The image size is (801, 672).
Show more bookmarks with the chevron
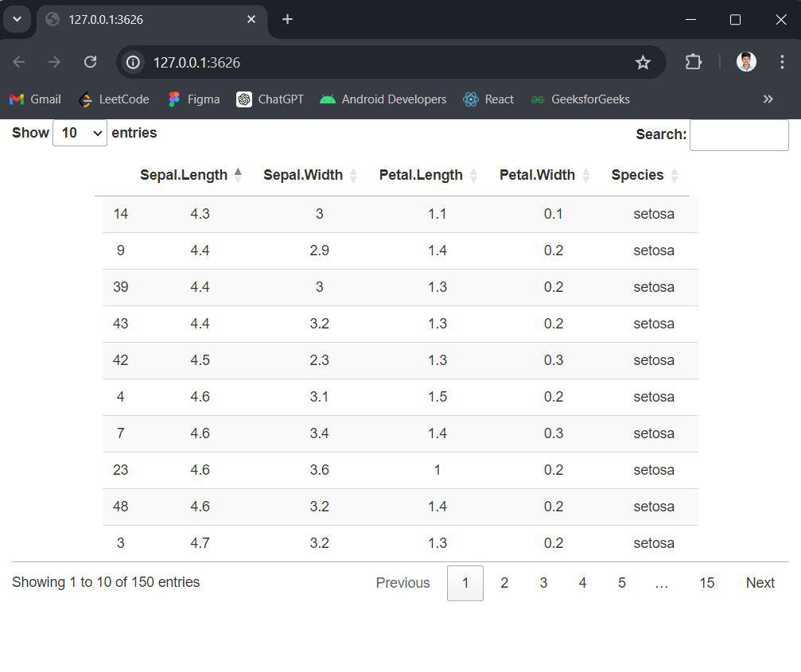[768, 99]
